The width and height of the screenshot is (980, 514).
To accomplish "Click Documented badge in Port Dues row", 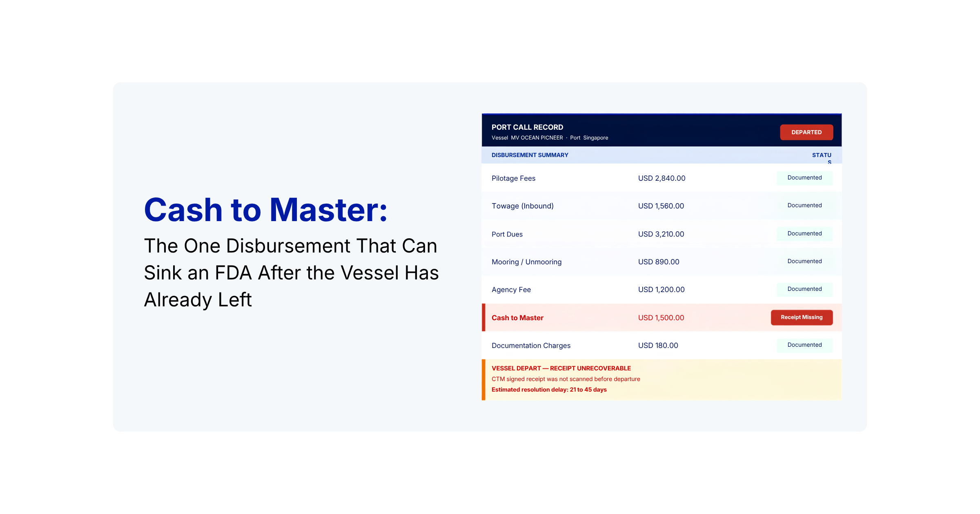I will (x=804, y=234).
